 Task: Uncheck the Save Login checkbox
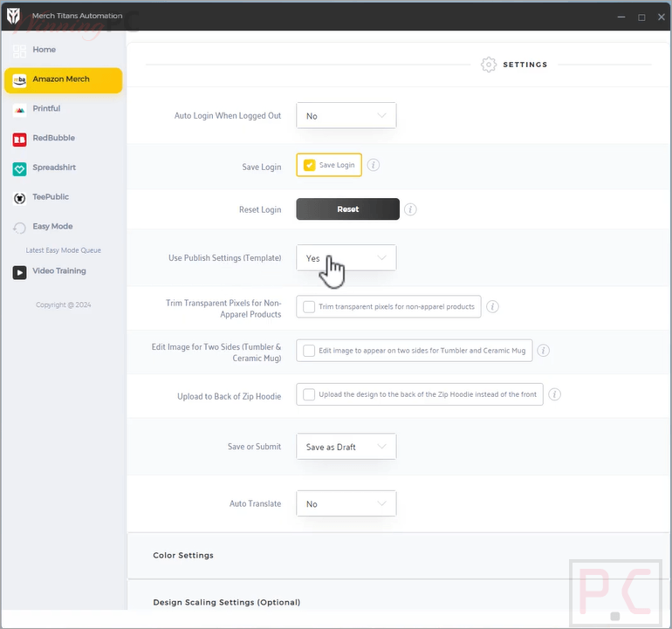(x=309, y=165)
